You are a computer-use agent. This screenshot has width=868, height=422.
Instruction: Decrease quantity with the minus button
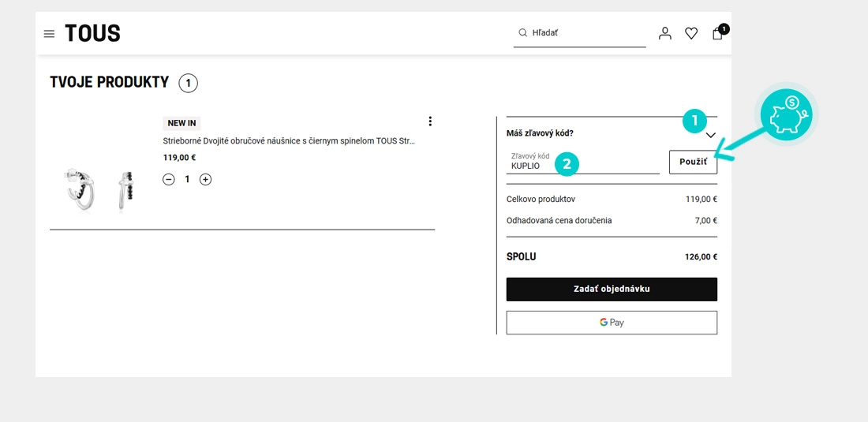point(169,179)
